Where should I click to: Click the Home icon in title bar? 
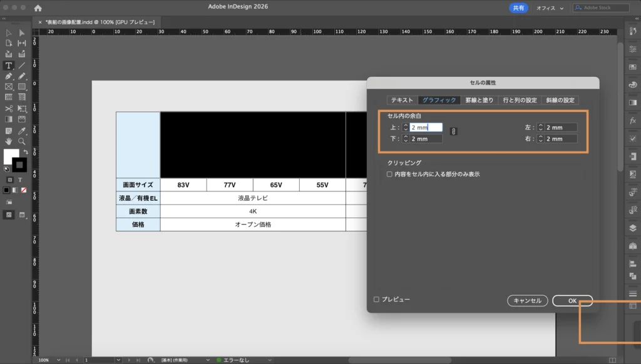38,8
